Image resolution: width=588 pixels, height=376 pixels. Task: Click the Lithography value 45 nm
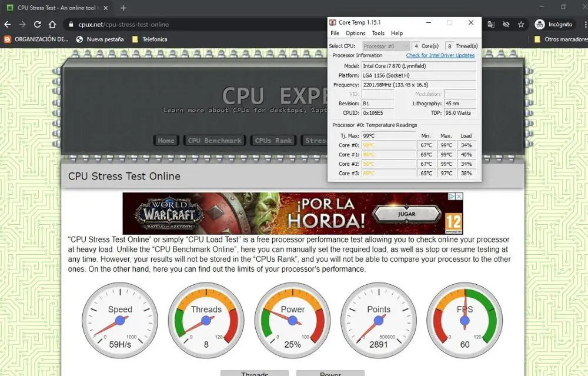[460, 104]
